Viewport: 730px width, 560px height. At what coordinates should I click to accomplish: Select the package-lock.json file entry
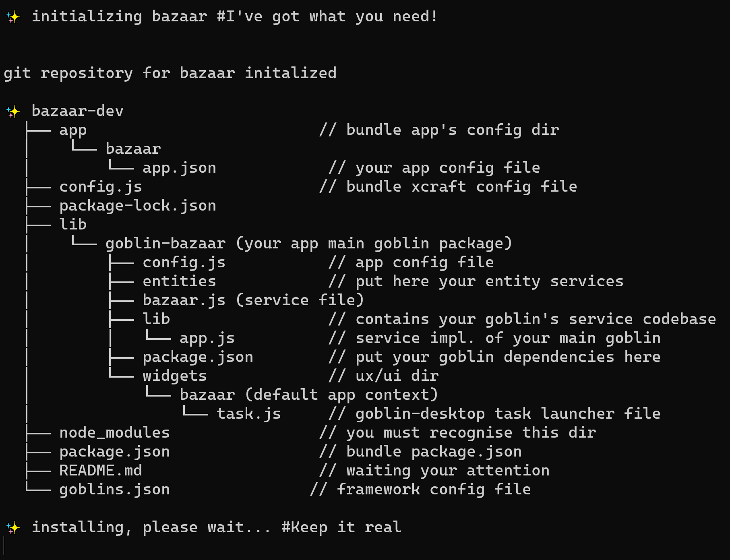(138, 206)
